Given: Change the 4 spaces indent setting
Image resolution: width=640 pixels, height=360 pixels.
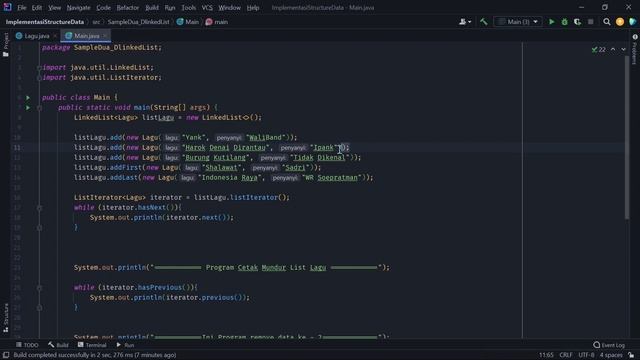Looking at the screenshot, I should [x=611, y=355].
